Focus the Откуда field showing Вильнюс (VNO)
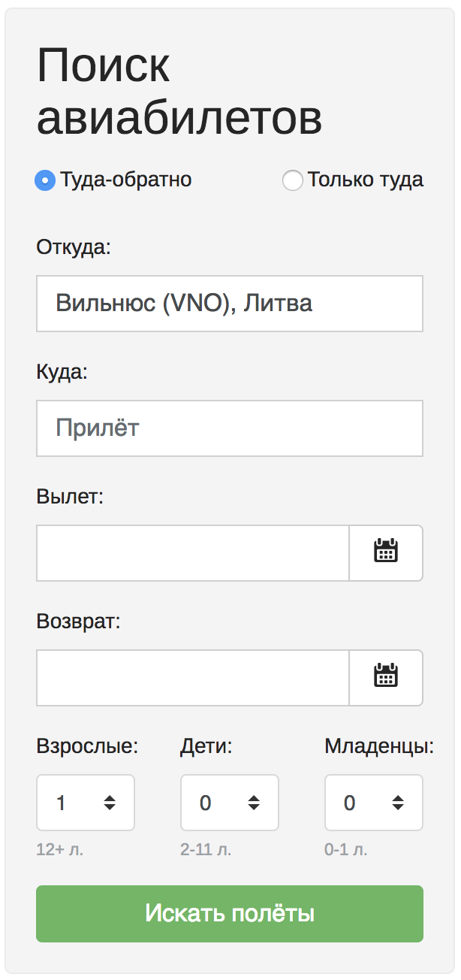461x980 pixels. point(230,304)
